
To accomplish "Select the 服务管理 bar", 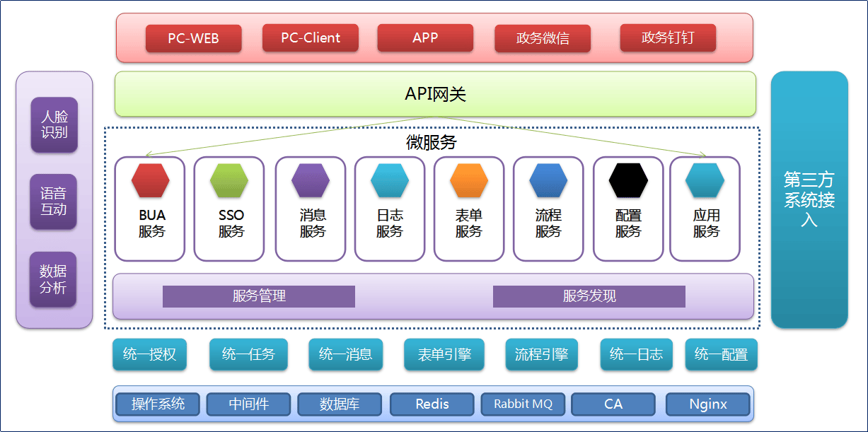I will pyautogui.click(x=259, y=296).
